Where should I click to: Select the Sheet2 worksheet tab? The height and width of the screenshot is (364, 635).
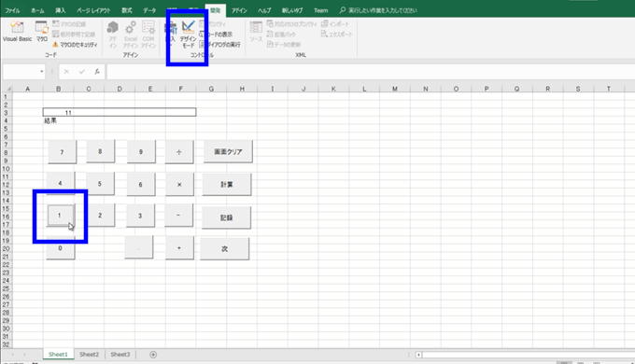pos(89,355)
